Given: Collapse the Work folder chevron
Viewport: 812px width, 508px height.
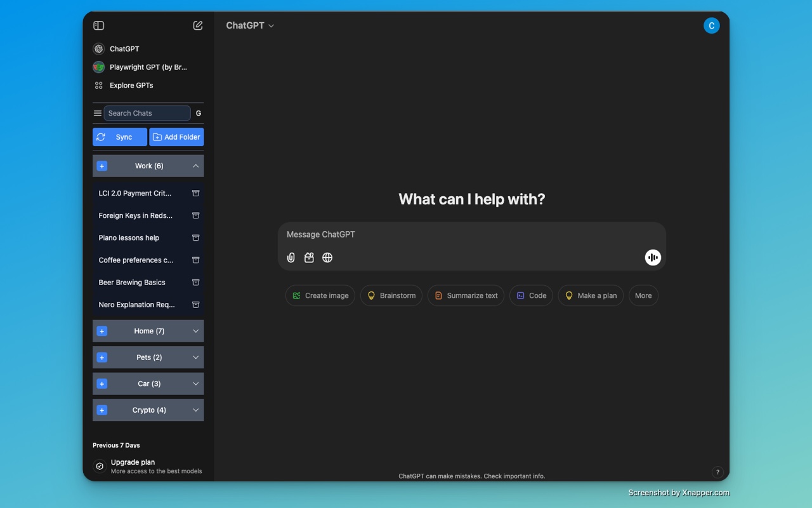Looking at the screenshot, I should pyautogui.click(x=196, y=166).
